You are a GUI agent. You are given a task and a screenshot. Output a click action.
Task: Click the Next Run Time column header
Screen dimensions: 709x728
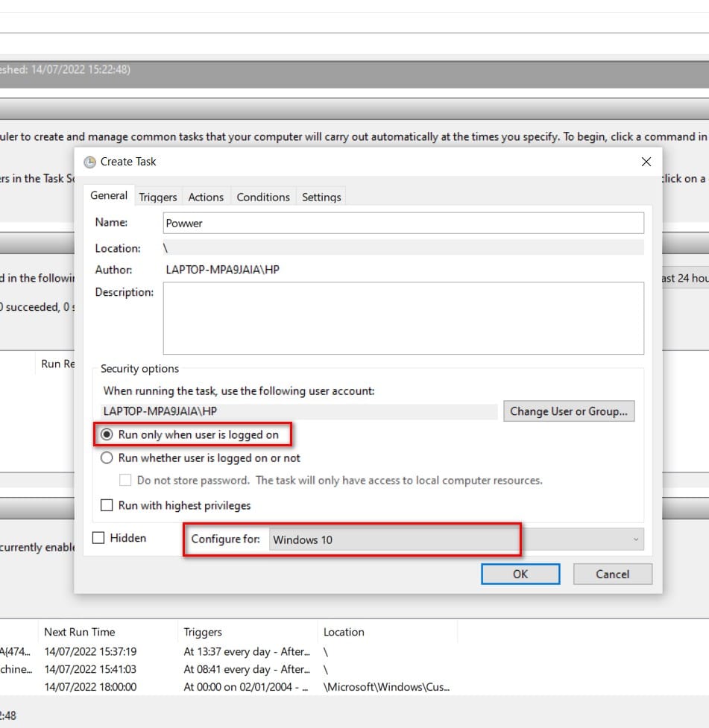(108, 632)
